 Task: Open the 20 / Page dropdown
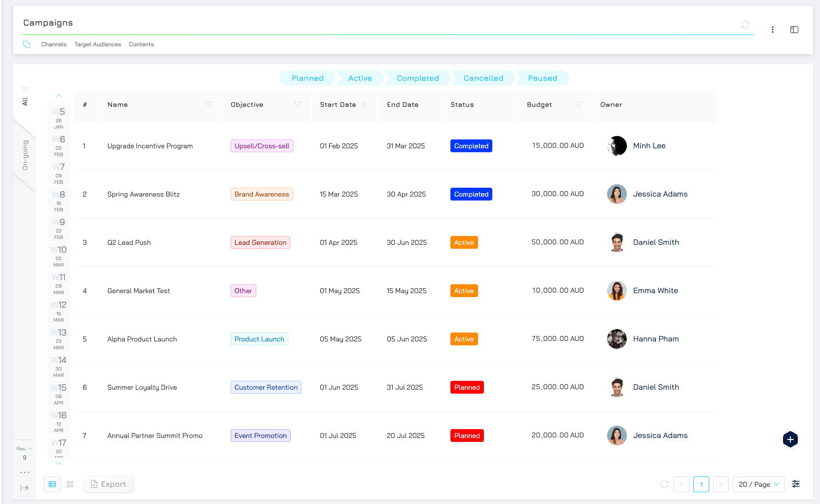point(758,484)
